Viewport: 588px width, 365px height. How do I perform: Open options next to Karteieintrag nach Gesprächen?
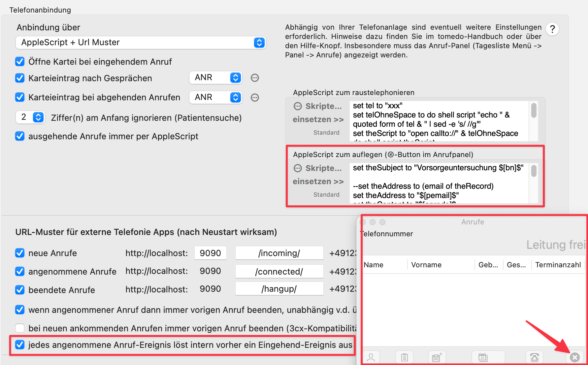coord(255,78)
